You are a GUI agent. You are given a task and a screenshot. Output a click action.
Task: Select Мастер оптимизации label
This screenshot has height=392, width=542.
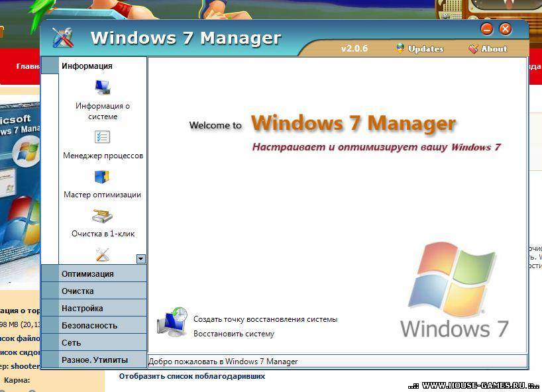point(102,195)
